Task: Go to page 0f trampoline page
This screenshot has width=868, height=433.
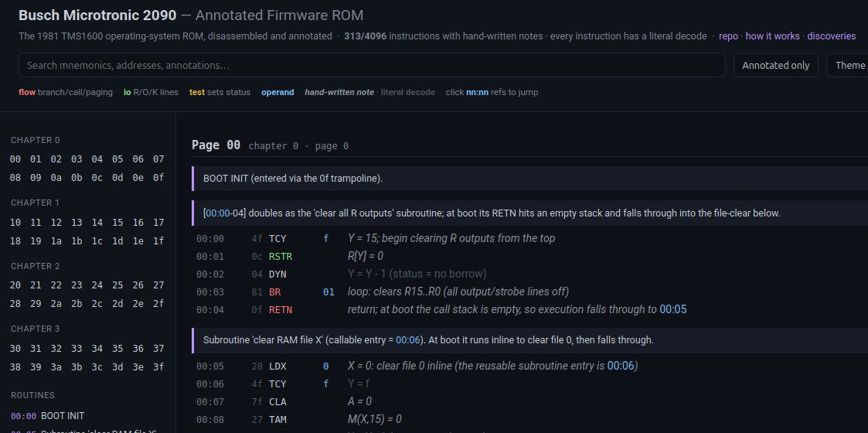Action: [x=159, y=178]
